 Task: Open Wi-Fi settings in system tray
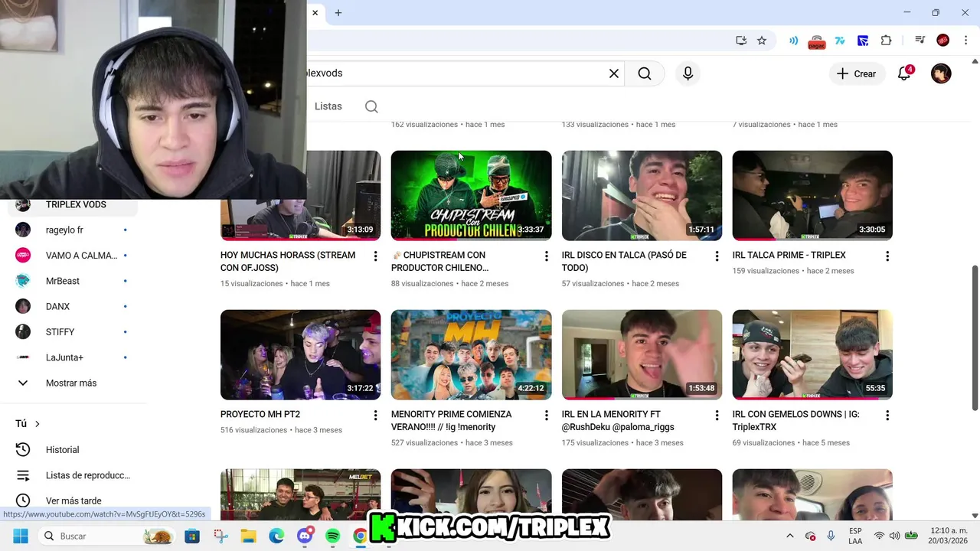[x=879, y=536]
